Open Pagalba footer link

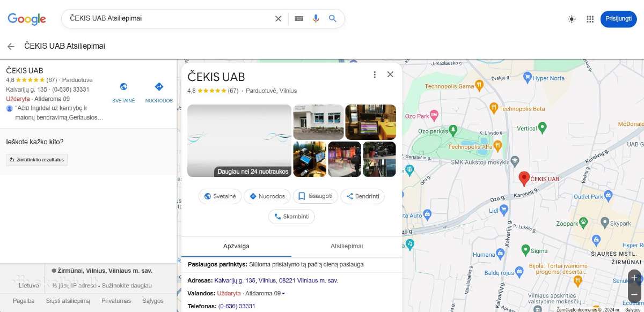24,301
